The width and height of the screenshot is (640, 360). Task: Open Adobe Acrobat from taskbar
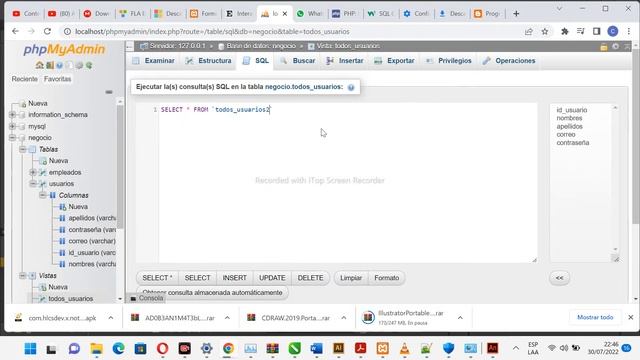[360, 349]
